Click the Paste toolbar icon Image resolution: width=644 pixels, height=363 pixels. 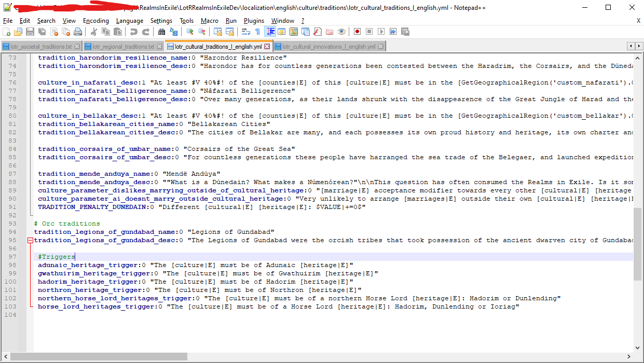(117, 32)
